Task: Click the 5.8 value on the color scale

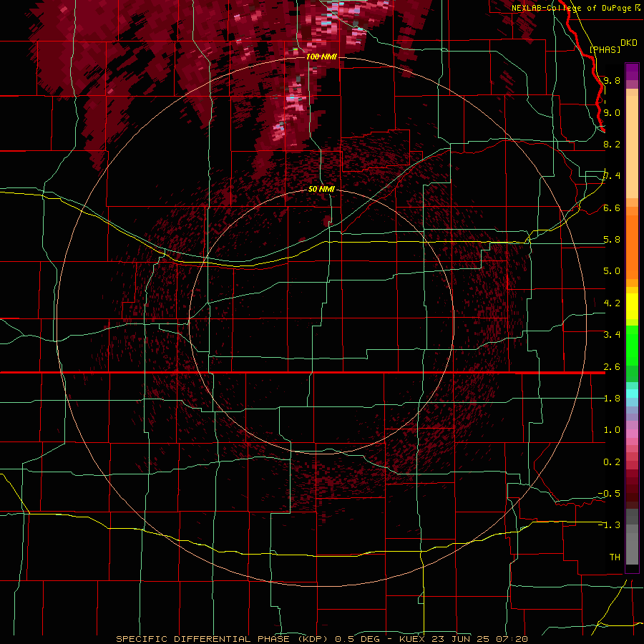Action: (x=612, y=240)
